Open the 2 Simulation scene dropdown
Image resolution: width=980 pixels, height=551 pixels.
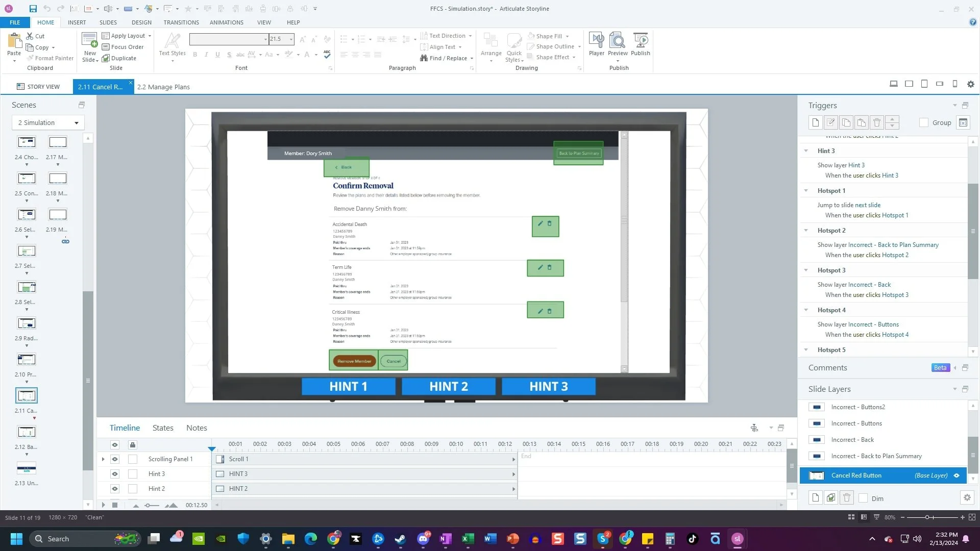pyautogui.click(x=48, y=122)
